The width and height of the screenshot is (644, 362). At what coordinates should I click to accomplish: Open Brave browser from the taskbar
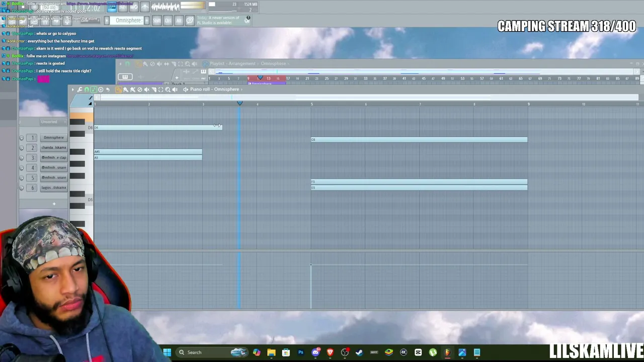[x=330, y=352]
